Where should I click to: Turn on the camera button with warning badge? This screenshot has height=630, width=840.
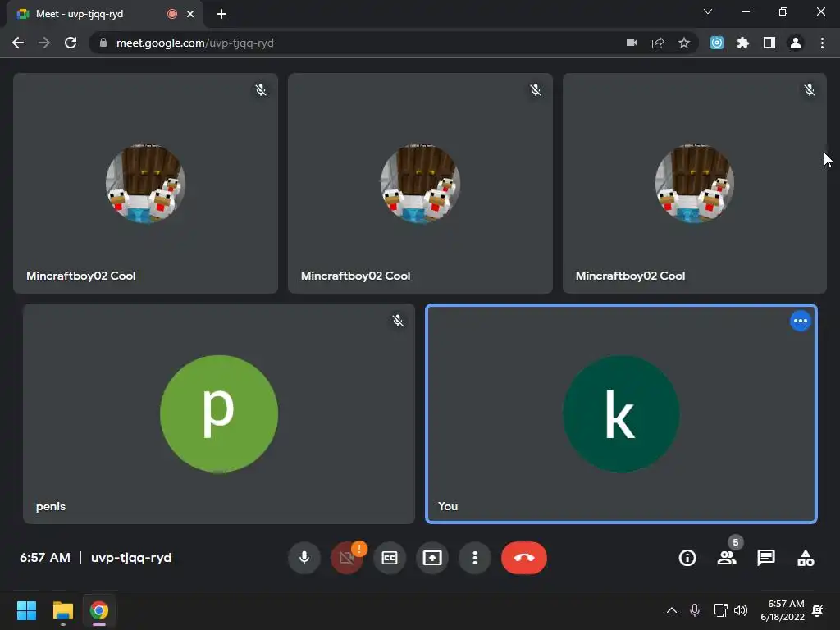347,558
